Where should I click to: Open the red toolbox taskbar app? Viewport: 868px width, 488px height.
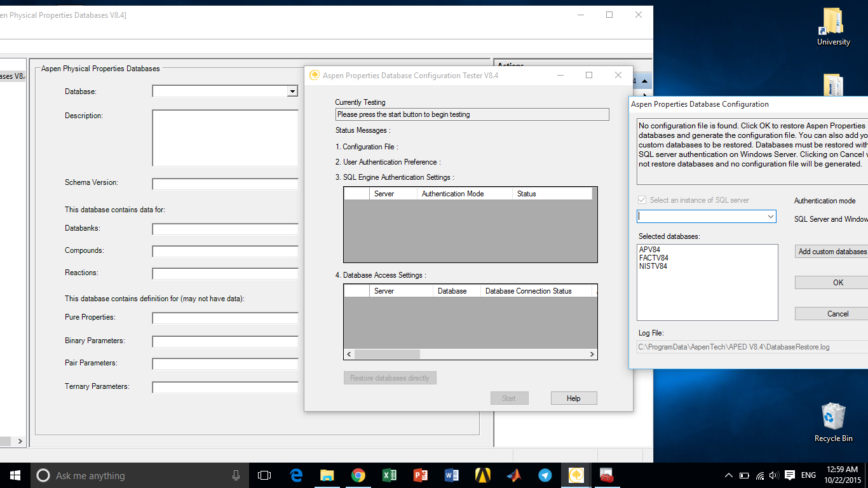click(607, 475)
